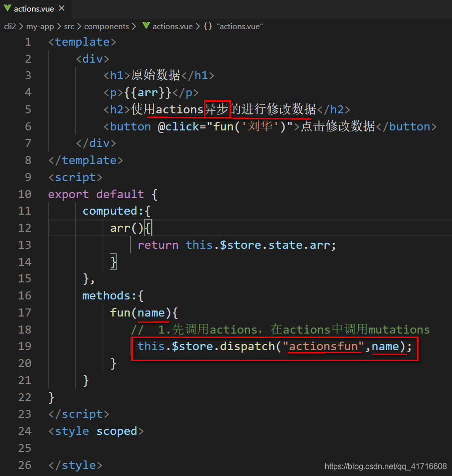Open the CSDN blog link watermark
This screenshot has height=476, width=452.
click(x=385, y=466)
